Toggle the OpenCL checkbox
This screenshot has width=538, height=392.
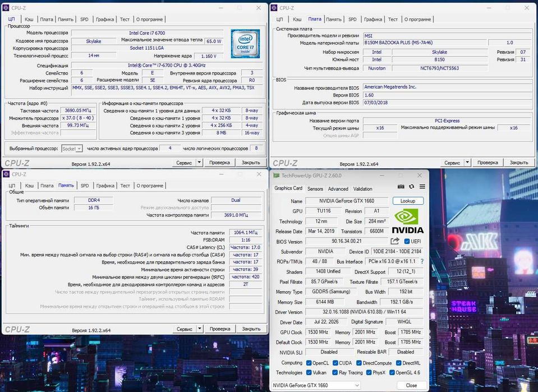pyautogui.click(x=309, y=363)
